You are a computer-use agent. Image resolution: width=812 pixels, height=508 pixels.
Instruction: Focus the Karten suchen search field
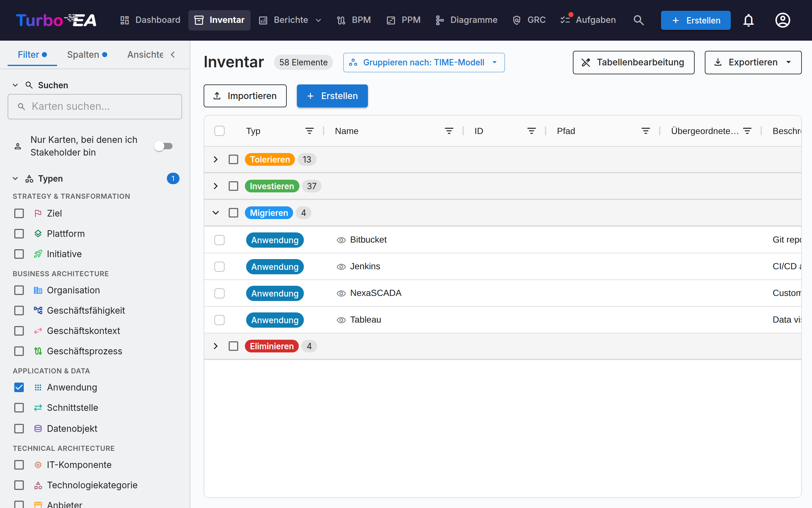tap(95, 106)
